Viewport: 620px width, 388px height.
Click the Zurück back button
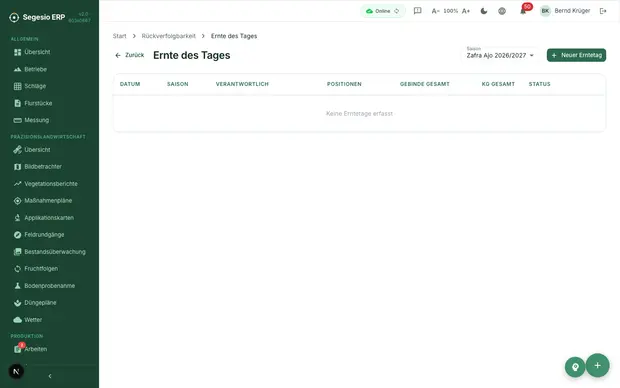click(130, 55)
